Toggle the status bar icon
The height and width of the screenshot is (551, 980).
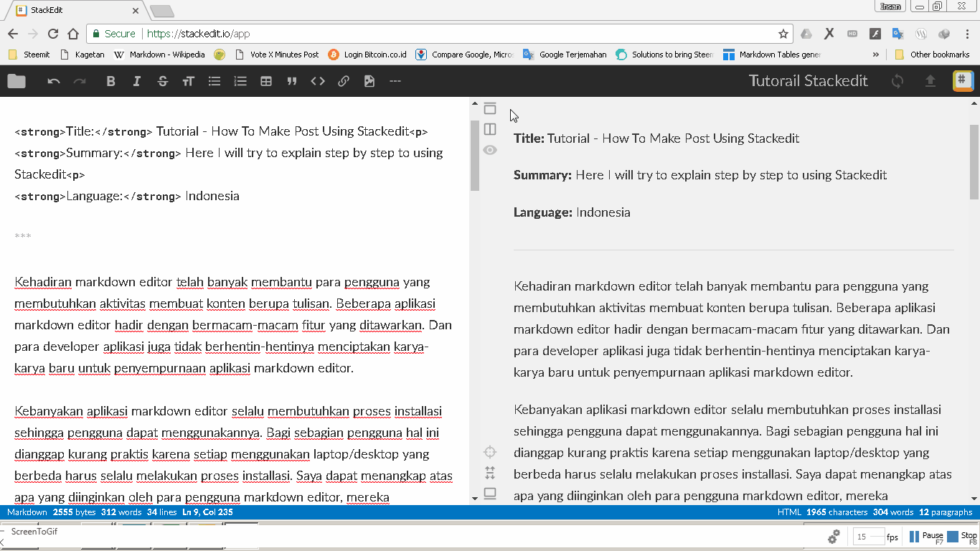490,494
